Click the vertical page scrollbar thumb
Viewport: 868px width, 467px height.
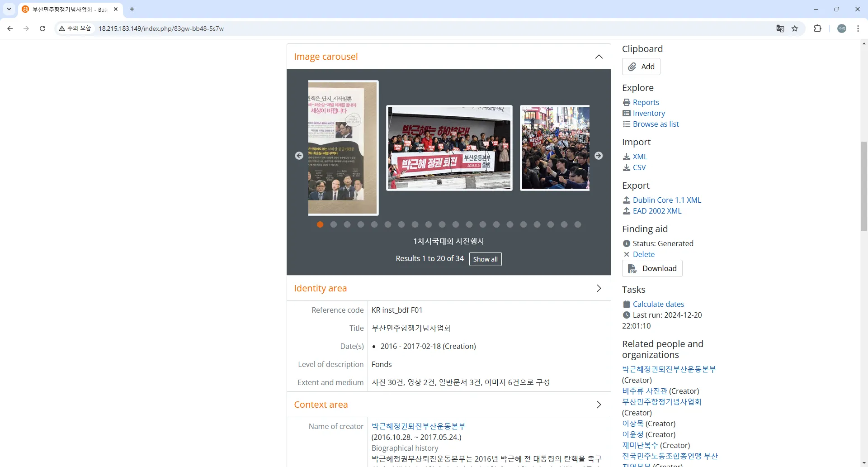tap(864, 186)
